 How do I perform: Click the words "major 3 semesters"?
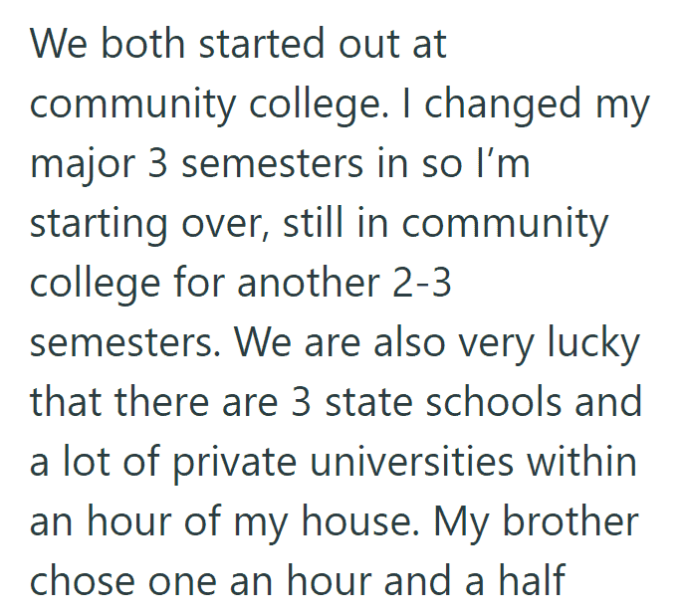pyautogui.click(x=196, y=164)
